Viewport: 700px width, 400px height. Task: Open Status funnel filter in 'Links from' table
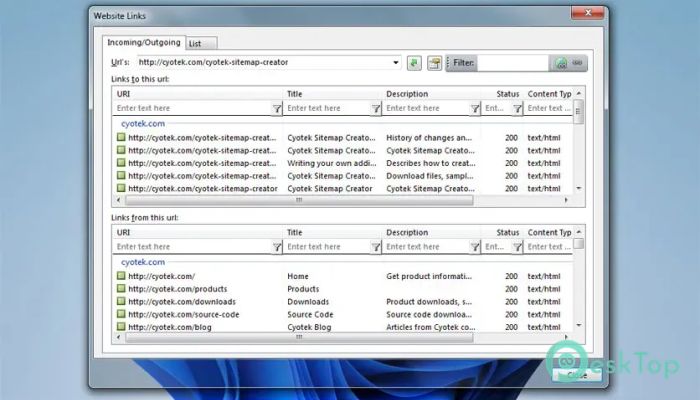point(517,247)
